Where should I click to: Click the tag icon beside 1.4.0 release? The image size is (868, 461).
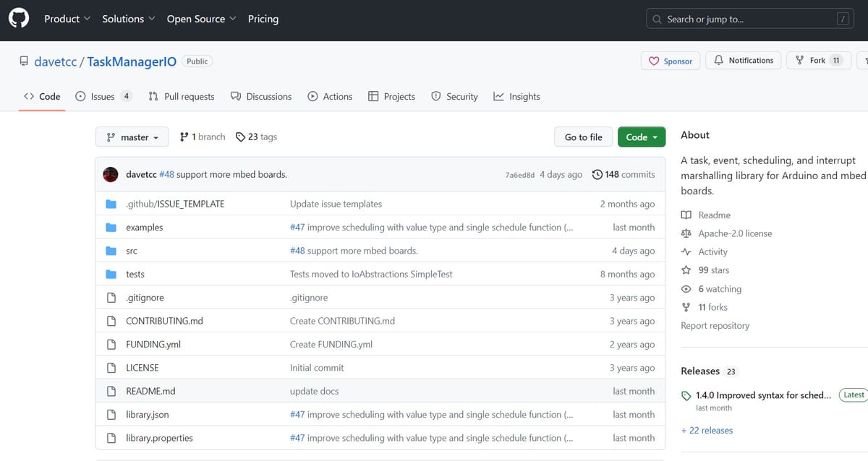pyautogui.click(x=686, y=396)
